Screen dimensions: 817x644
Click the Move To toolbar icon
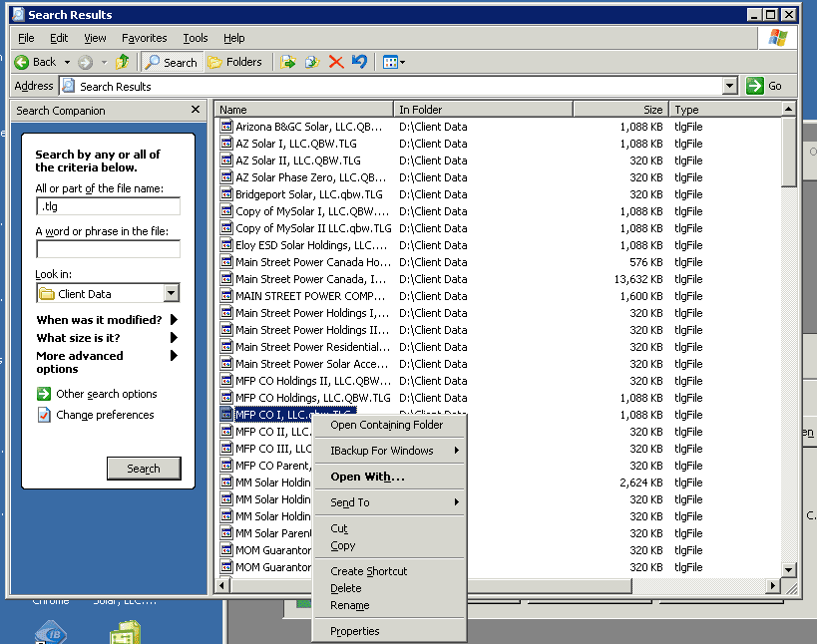287,61
